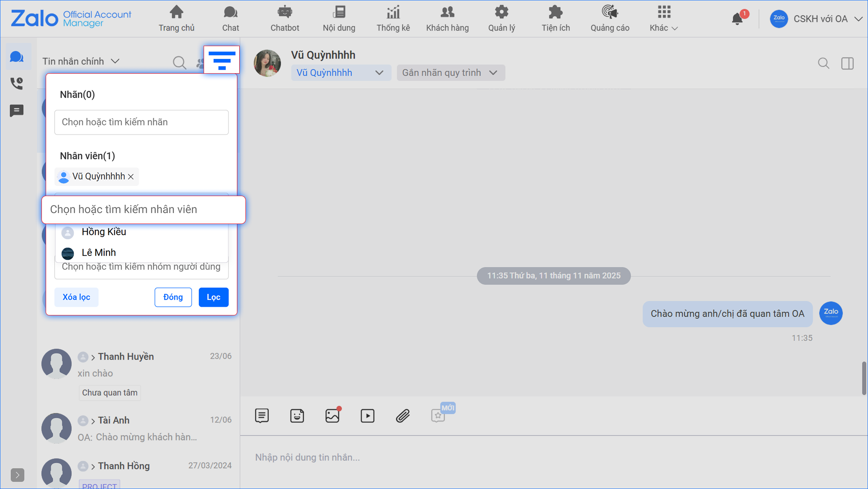The width and height of the screenshot is (868, 489).
Task: Select Hồng Kiều from employee list
Action: click(x=104, y=232)
